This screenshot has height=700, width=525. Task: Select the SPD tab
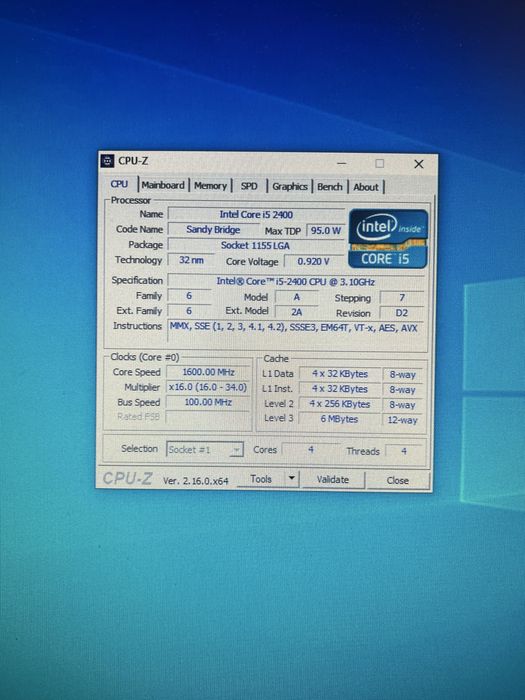pyautogui.click(x=249, y=186)
